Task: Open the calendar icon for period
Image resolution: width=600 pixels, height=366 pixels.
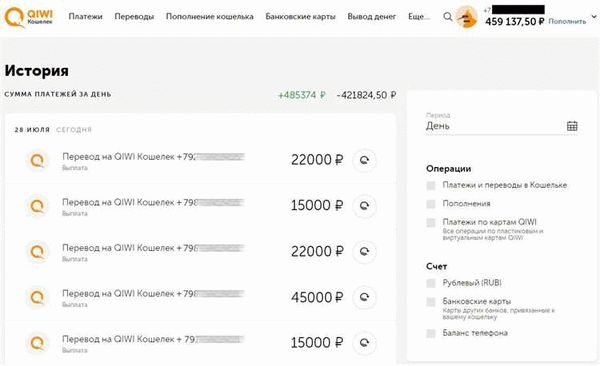Action: tap(572, 126)
